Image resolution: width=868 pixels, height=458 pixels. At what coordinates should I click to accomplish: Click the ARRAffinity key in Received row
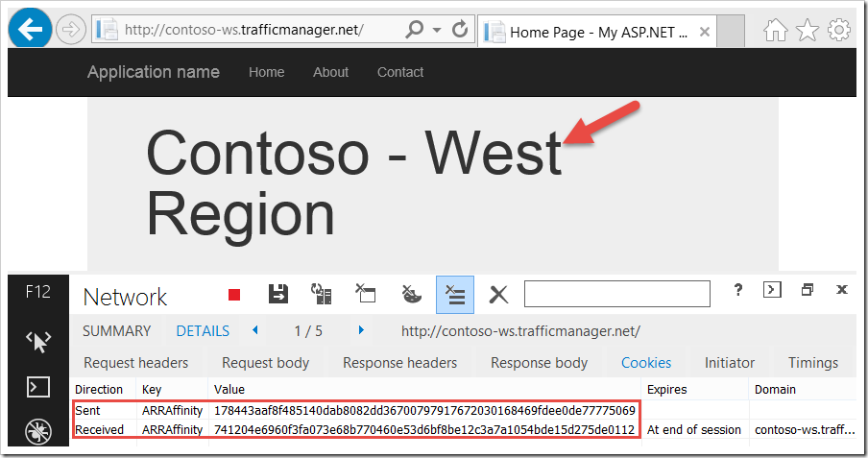(x=172, y=430)
